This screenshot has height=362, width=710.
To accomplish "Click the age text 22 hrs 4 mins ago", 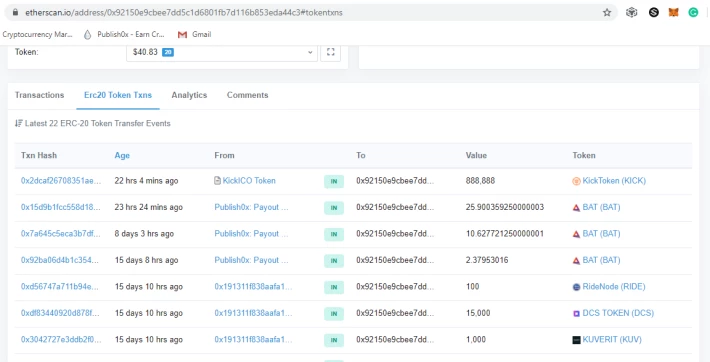I will (146, 181).
